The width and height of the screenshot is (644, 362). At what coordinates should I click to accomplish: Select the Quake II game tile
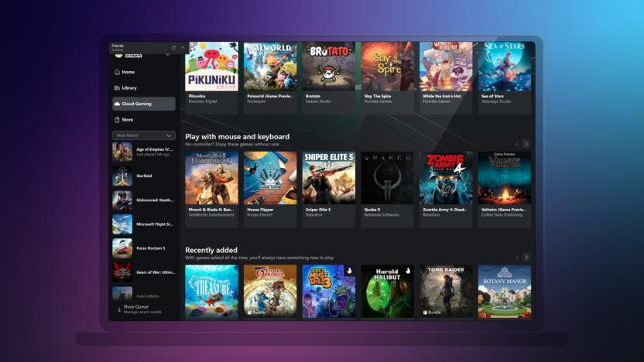coord(387,178)
